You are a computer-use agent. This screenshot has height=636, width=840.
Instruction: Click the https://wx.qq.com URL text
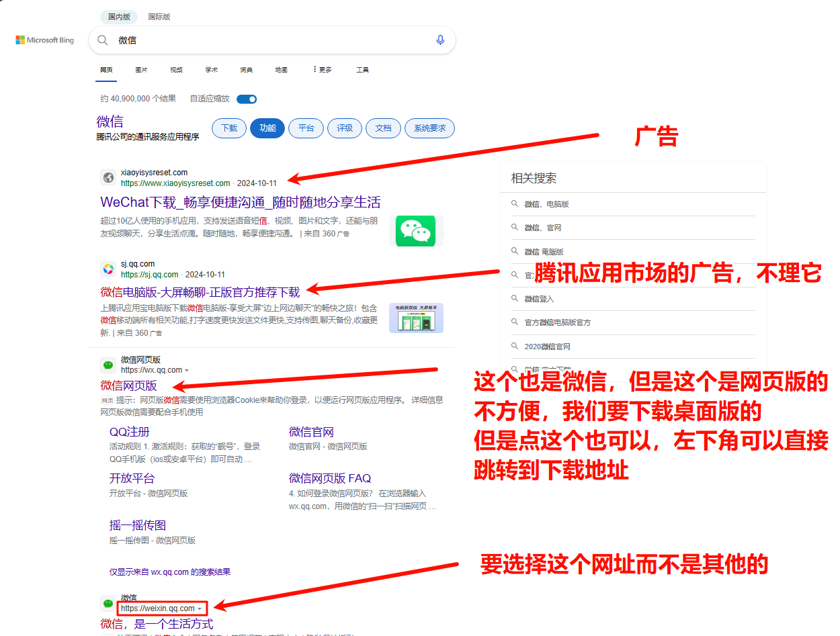152,370
